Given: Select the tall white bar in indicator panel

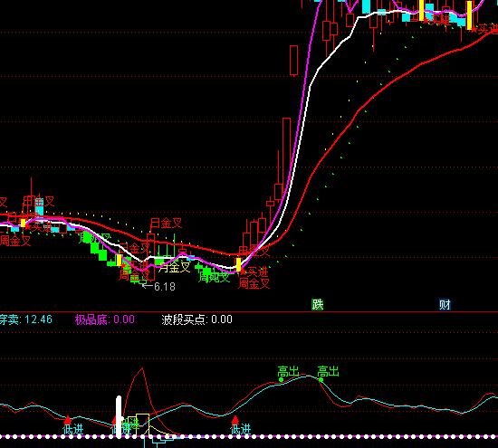Looking at the screenshot, I should coord(119,417).
